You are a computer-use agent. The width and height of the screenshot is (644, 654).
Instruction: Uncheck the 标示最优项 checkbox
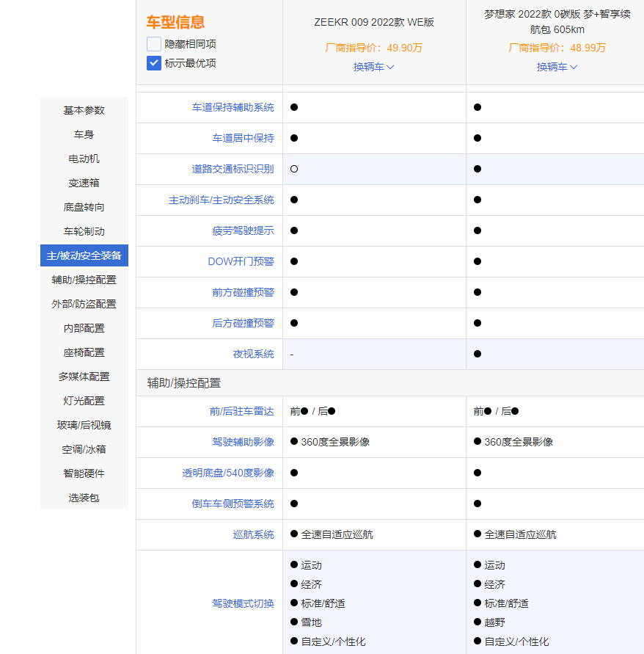pyautogui.click(x=154, y=63)
